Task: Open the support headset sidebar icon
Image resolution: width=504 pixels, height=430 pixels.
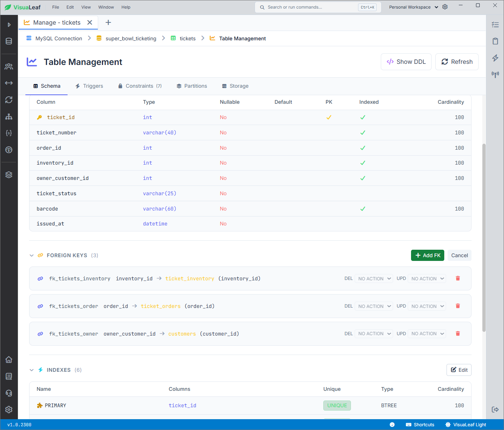Action: click(9, 393)
